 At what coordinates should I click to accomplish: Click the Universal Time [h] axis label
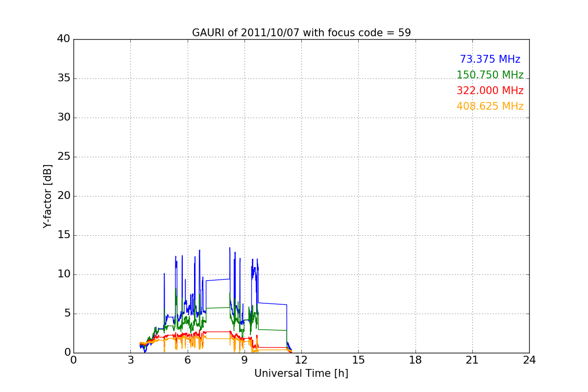(301, 373)
